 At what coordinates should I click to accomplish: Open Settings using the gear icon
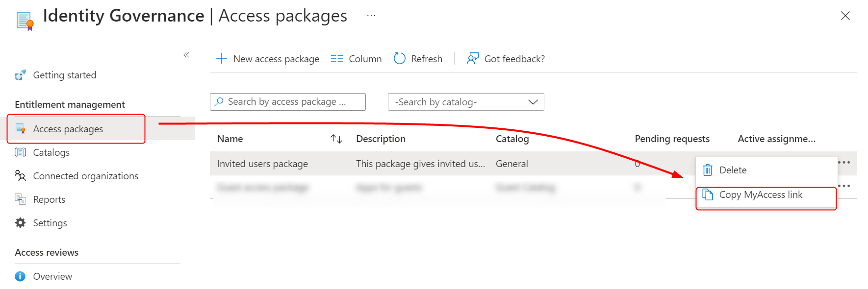(x=20, y=223)
